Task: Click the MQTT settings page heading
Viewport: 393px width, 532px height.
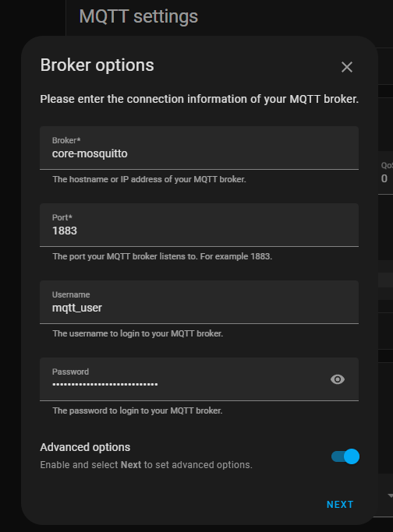Action: click(139, 16)
